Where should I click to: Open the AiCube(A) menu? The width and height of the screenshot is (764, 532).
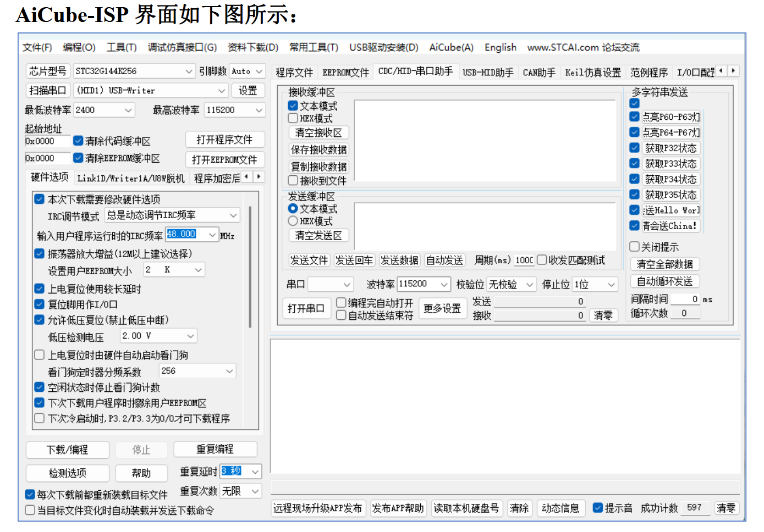click(451, 47)
